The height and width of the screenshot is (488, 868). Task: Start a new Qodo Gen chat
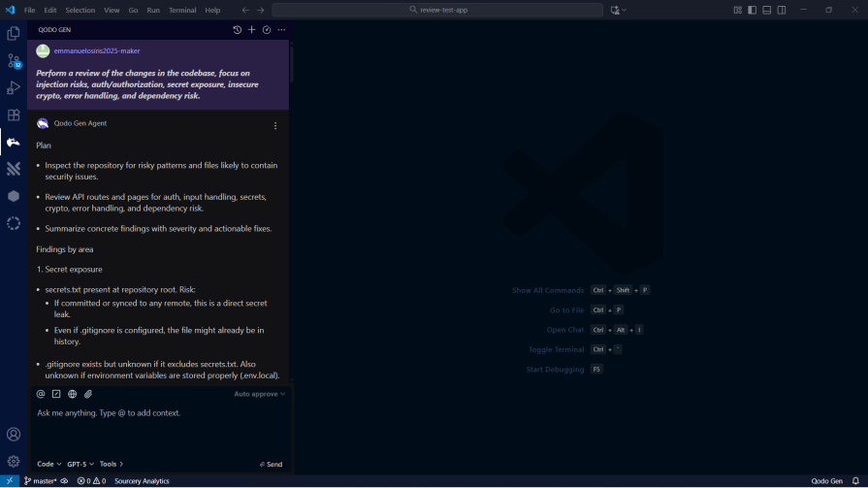(x=252, y=30)
